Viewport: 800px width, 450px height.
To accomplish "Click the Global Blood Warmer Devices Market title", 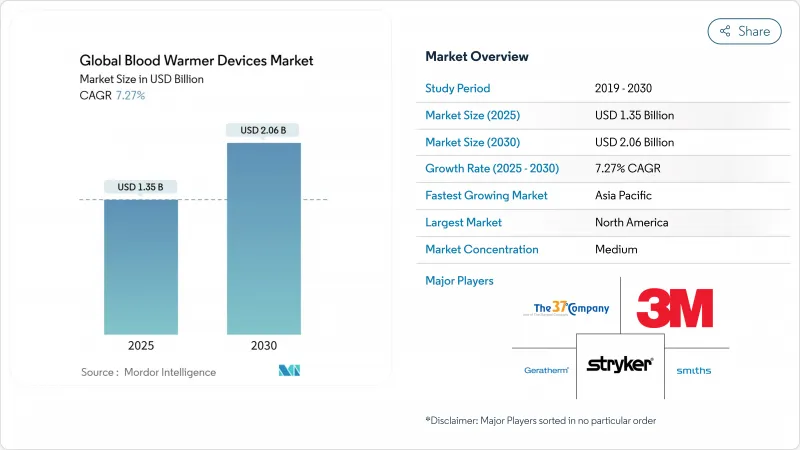I will click(x=195, y=61).
